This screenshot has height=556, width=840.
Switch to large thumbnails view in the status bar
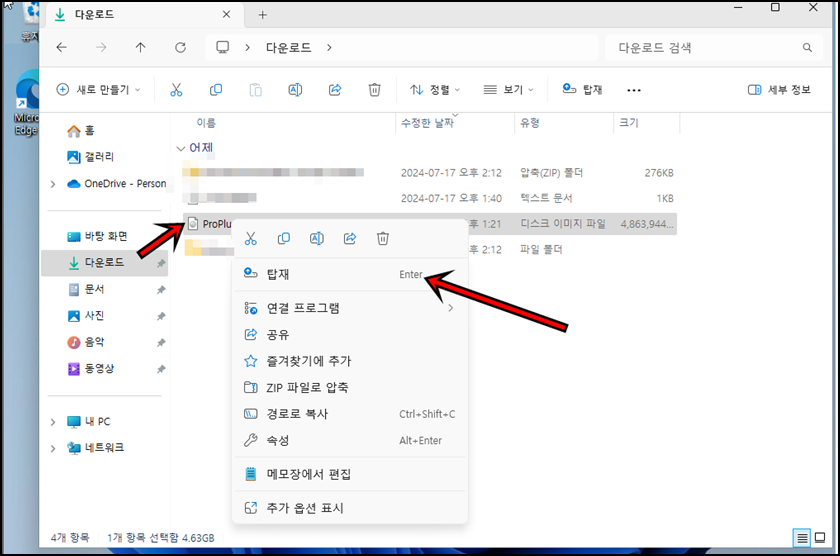point(820,537)
